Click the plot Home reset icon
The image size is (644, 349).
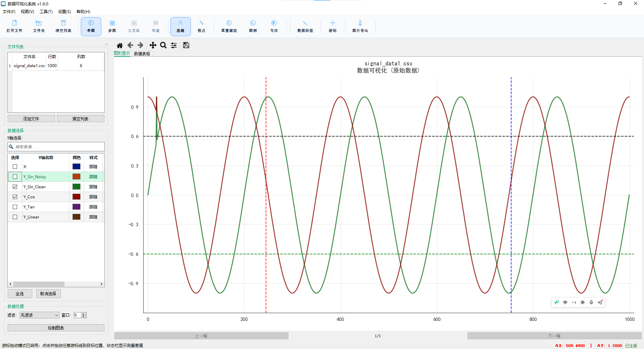(x=120, y=45)
